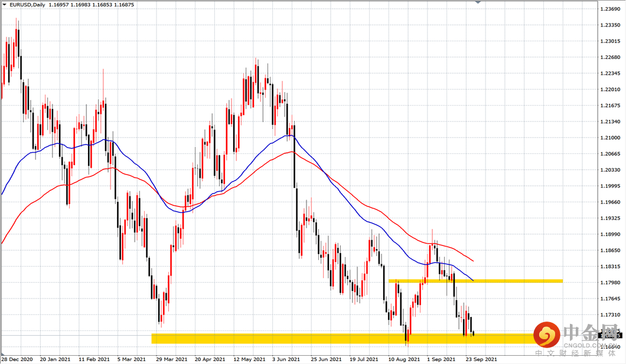The width and height of the screenshot is (626, 364).
Task: Click the 11 Feb 2021 date label
Action: (94, 359)
